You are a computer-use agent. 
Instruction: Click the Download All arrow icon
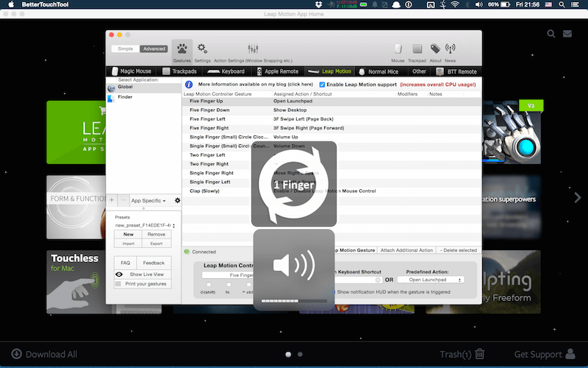[x=16, y=354]
